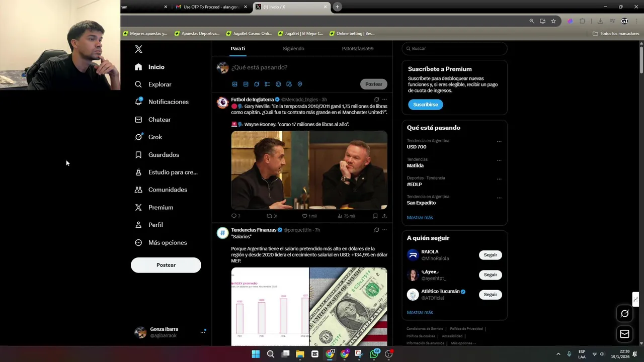Add a poll to the post
Viewport: 644px width, 362px height.
(x=267, y=84)
